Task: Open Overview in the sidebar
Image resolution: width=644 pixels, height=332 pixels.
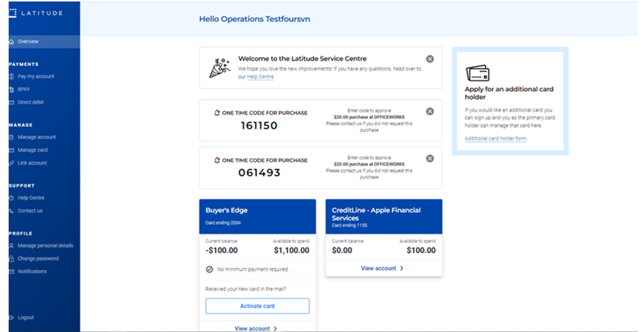Action: tap(28, 42)
